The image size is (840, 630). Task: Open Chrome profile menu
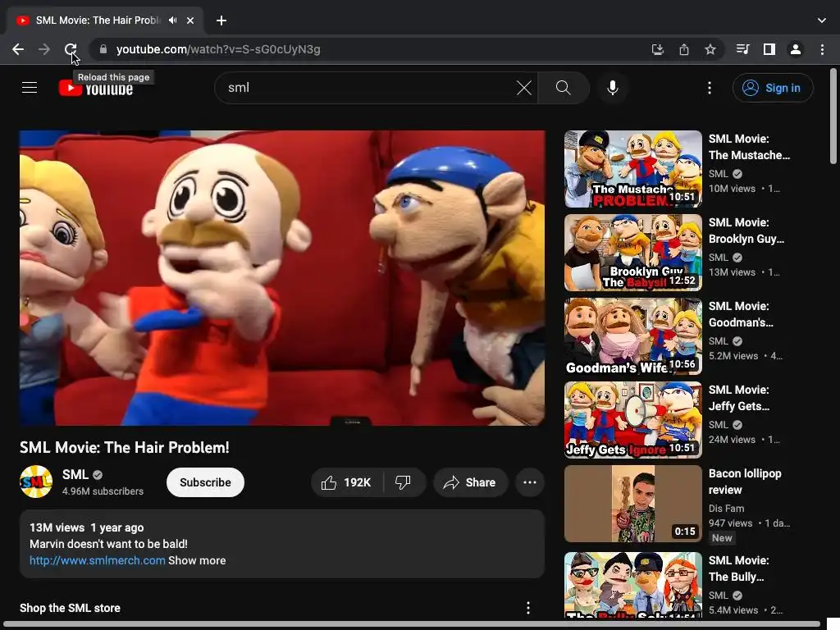pos(795,49)
